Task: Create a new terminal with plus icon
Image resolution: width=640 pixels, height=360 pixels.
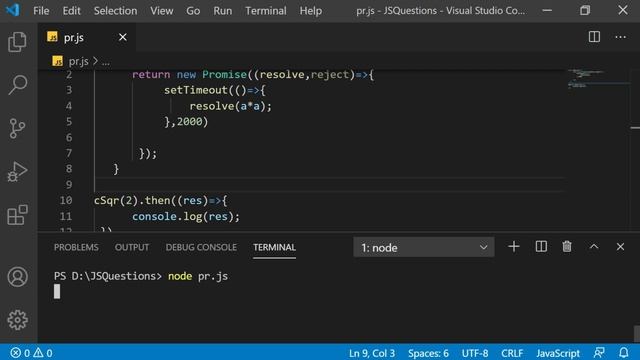Action: click(x=514, y=247)
